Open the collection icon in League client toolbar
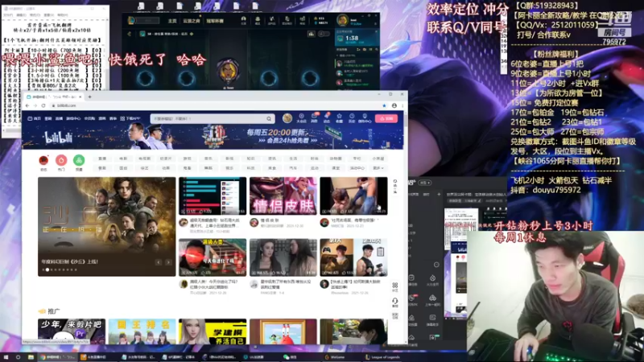The width and height of the screenshot is (644, 362). [258, 21]
